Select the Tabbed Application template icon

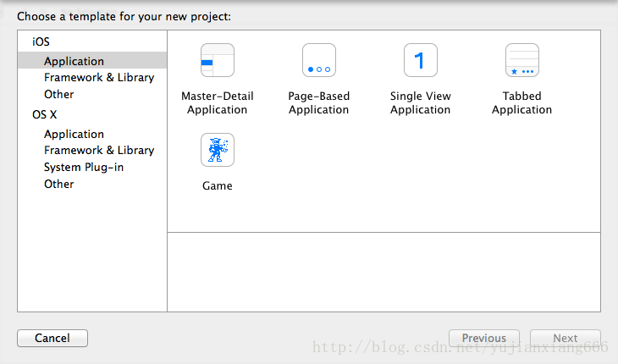(x=522, y=60)
